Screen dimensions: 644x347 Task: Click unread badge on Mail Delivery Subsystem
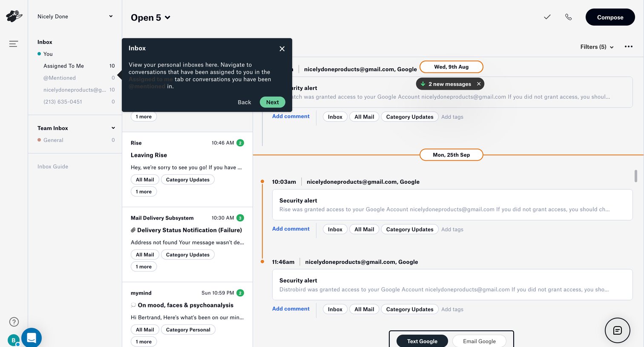coord(240,218)
